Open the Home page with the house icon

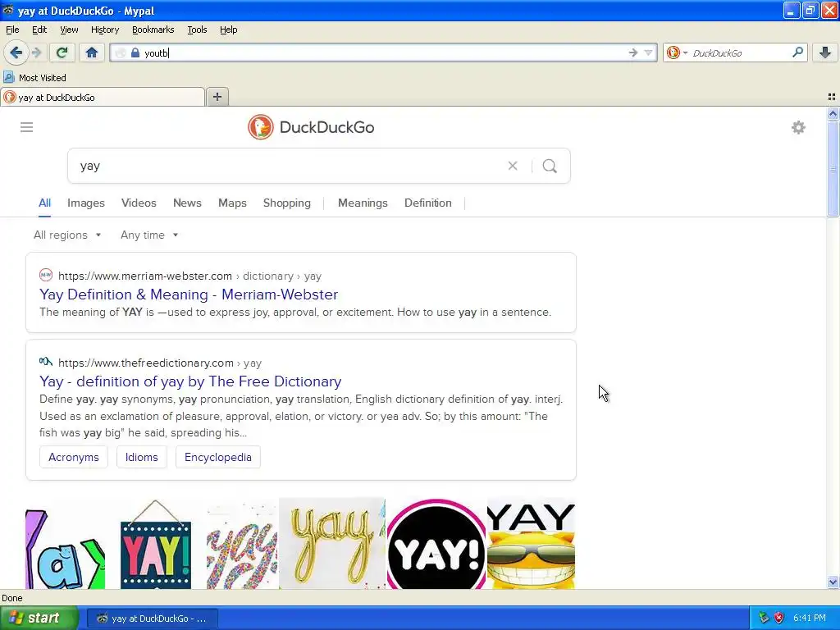[x=92, y=52]
